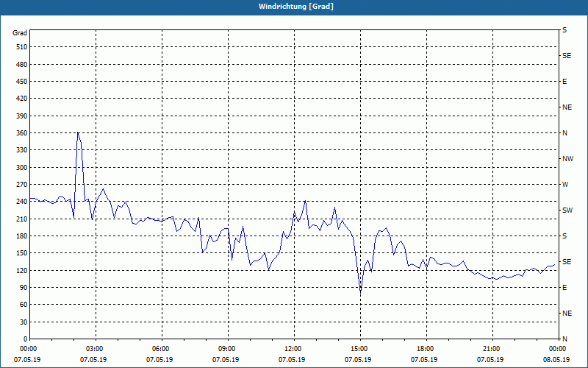The width and height of the screenshot is (588, 368).
Task: Click the 'Grad' unit label above the y-axis
Action: [20, 33]
